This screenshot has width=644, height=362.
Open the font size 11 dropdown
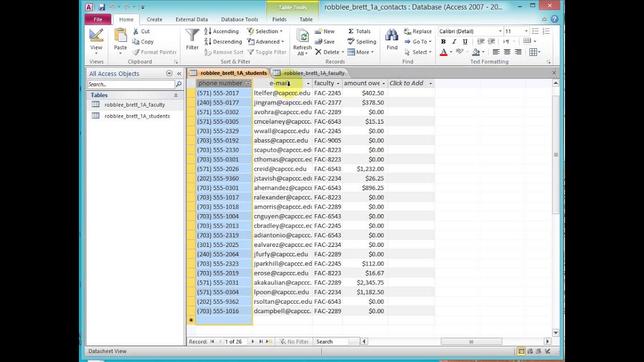click(526, 31)
